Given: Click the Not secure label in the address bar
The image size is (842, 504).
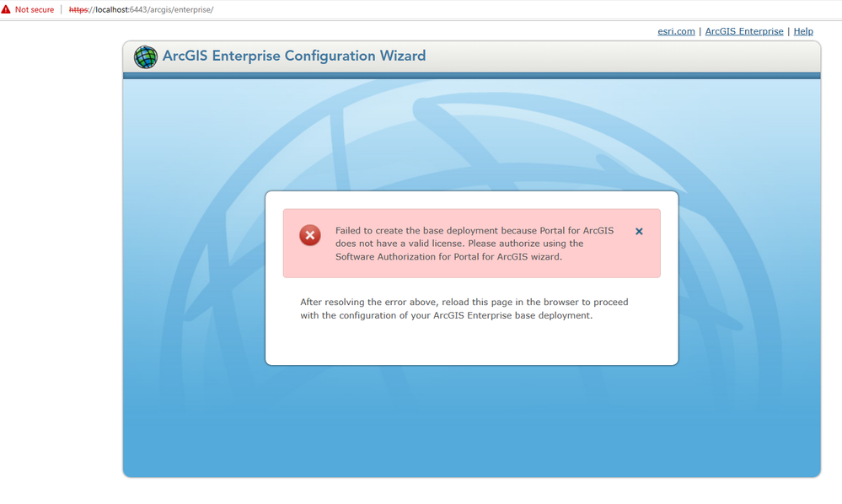Looking at the screenshot, I should [x=35, y=9].
